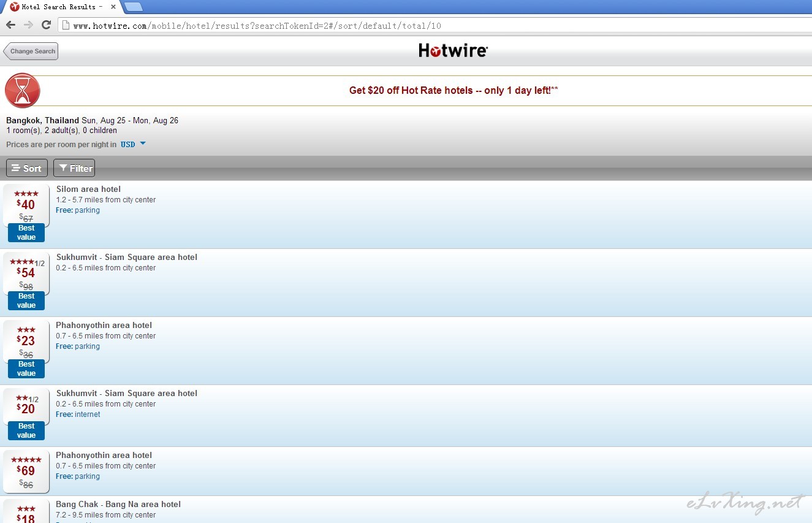Click the four-star rating of Silom hotel
812x523 pixels.
click(26, 194)
